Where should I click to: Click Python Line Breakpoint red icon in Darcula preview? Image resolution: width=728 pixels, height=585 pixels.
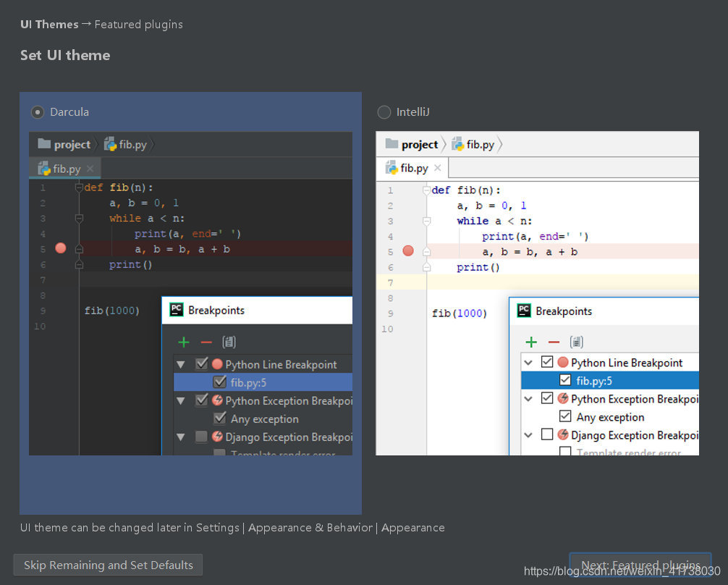pyautogui.click(x=217, y=364)
